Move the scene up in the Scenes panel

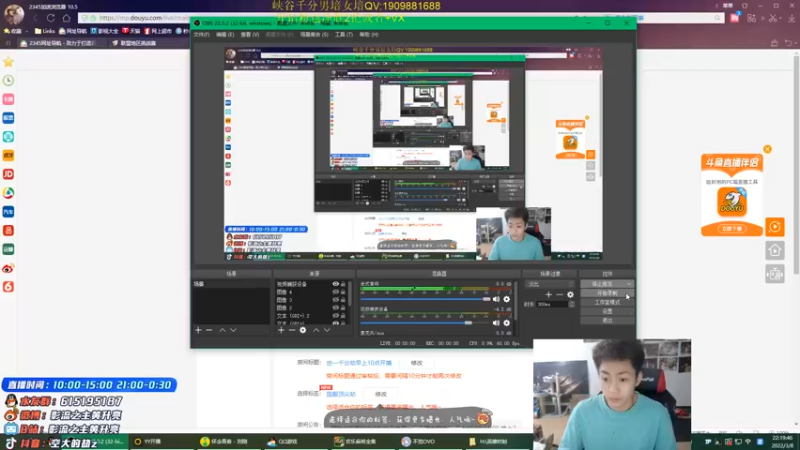[x=222, y=330]
